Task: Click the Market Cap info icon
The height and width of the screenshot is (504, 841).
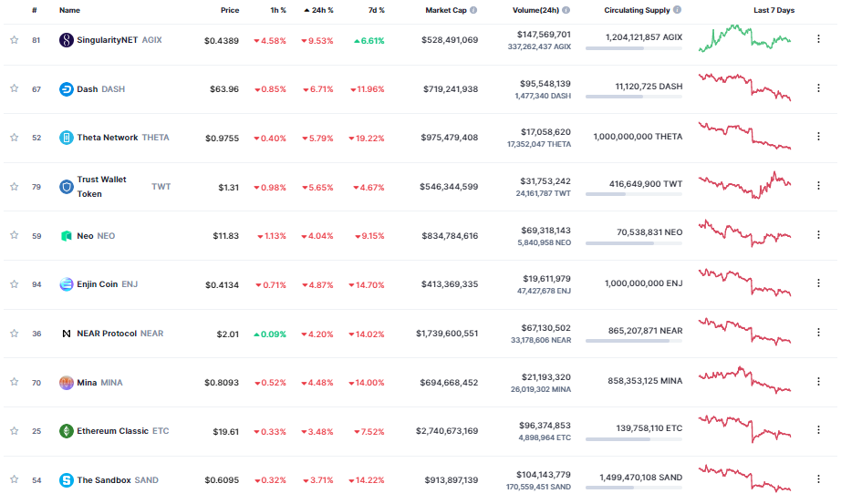Action: click(x=474, y=11)
